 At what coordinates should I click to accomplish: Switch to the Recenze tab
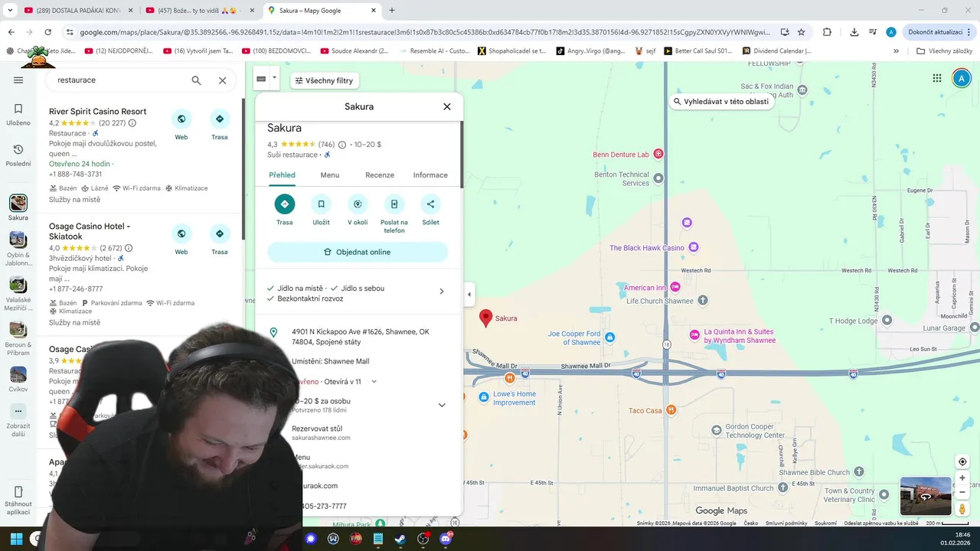click(x=380, y=175)
